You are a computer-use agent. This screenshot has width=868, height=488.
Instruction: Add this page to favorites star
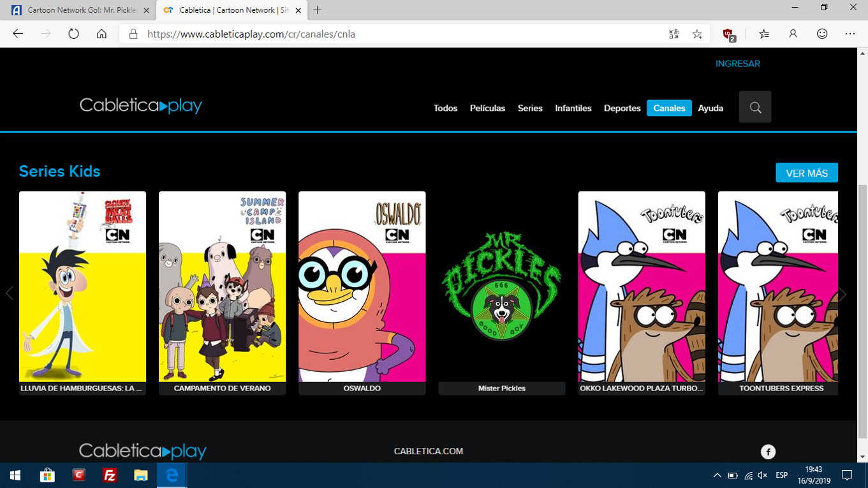click(x=697, y=34)
